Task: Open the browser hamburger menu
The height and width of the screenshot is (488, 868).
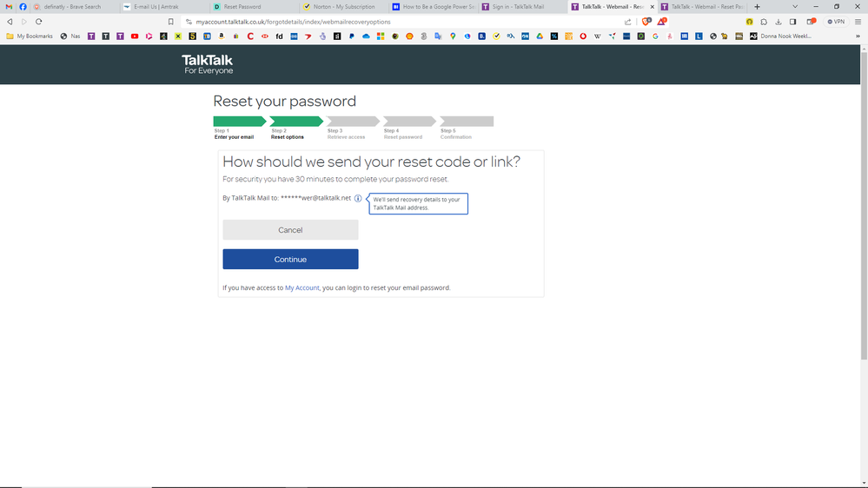Action: tap(858, 22)
